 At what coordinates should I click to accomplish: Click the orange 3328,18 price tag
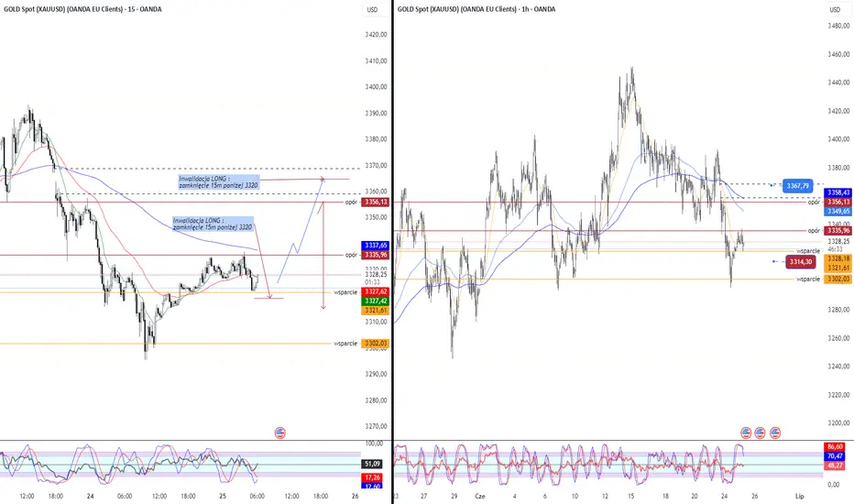point(838,258)
